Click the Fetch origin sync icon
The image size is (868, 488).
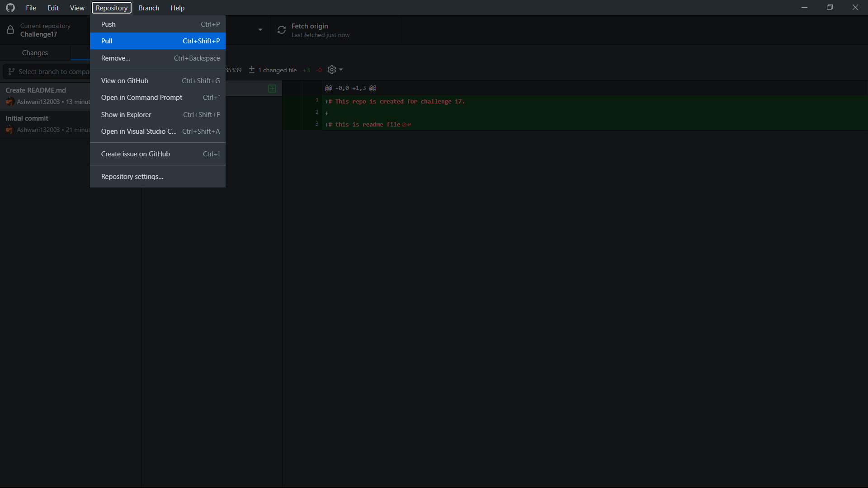click(x=281, y=30)
